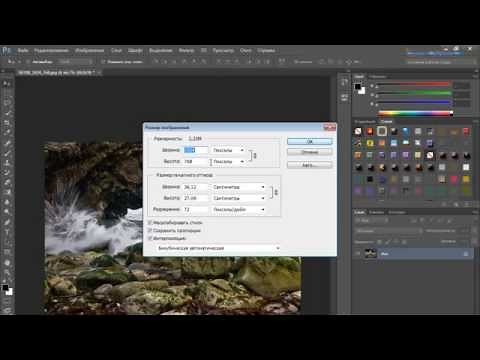Toggle Сохранить пропорции checkbox
The width and height of the screenshot is (480, 360).
150,230
